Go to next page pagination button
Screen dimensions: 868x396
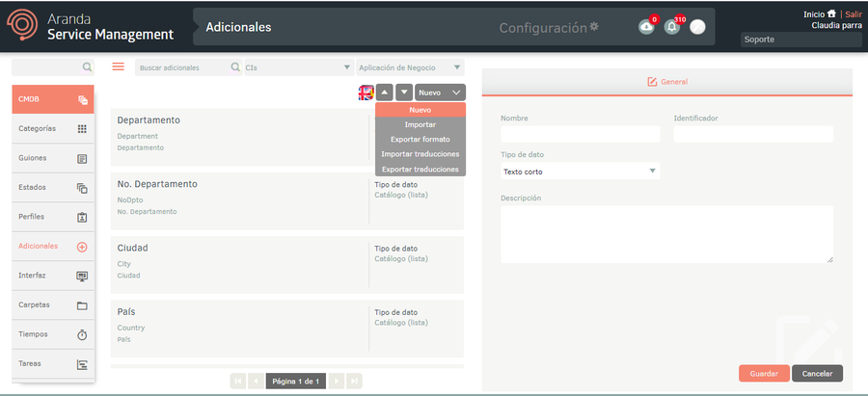tap(336, 382)
